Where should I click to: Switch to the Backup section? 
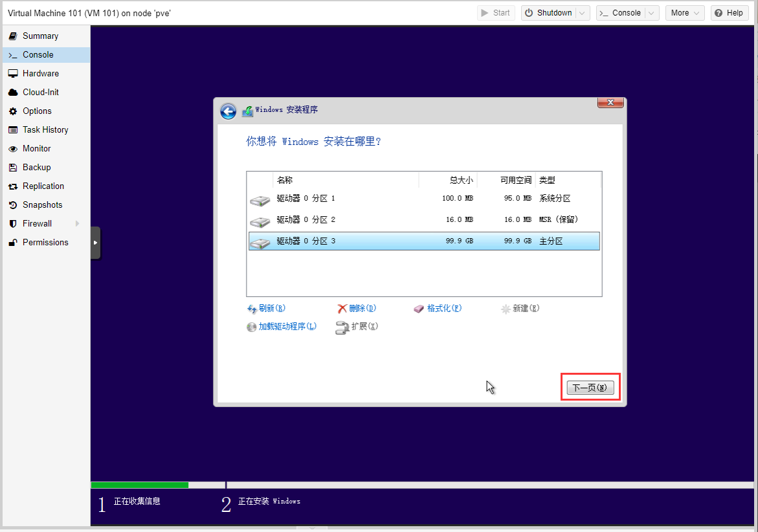pos(36,168)
